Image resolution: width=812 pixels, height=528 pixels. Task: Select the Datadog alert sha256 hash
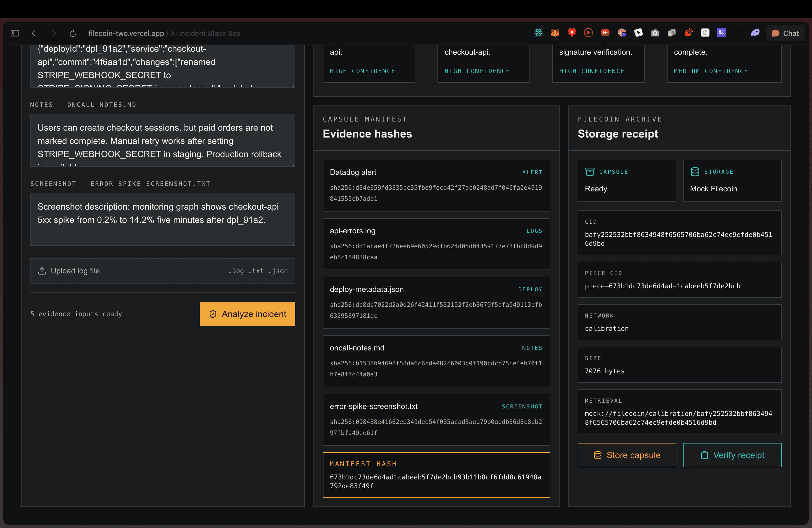point(436,193)
